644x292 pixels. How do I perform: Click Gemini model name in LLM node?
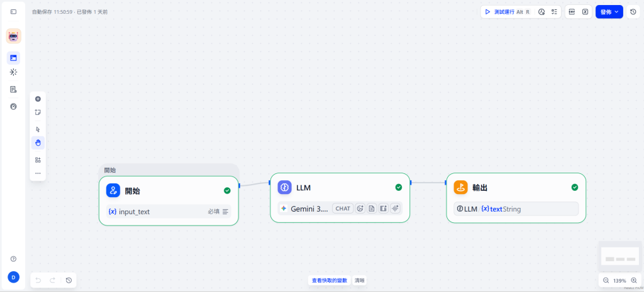(x=309, y=208)
